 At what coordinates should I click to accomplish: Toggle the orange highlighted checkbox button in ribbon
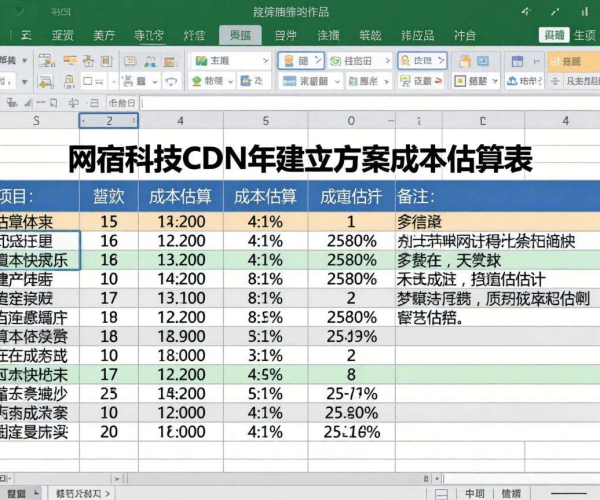pos(573,61)
